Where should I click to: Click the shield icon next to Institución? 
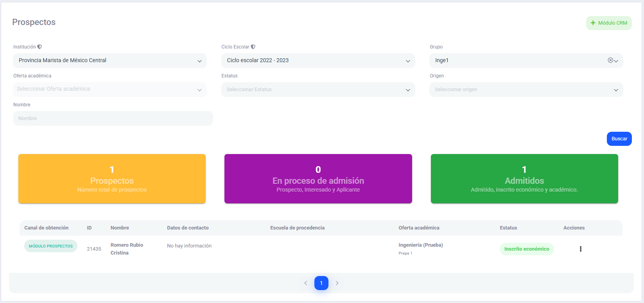click(39, 47)
